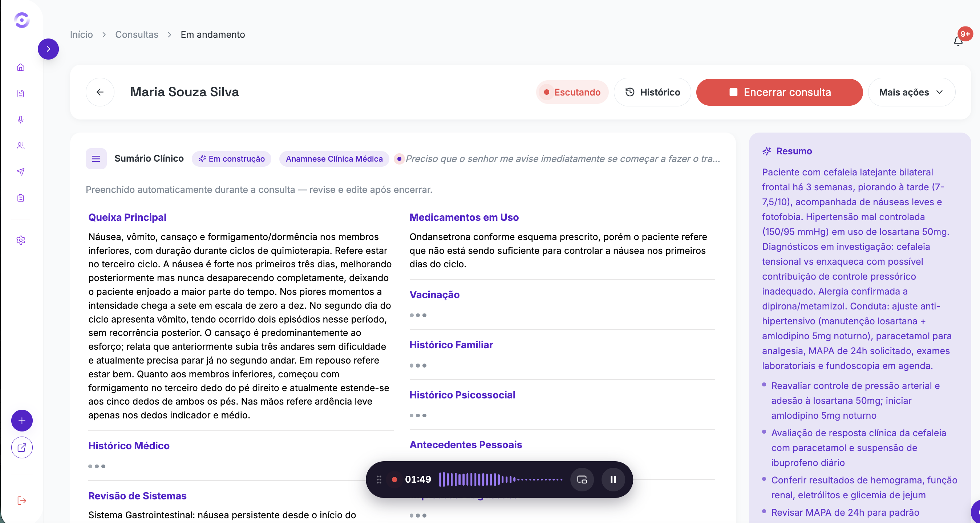Open the documents icon in the sidebar

pos(21,94)
